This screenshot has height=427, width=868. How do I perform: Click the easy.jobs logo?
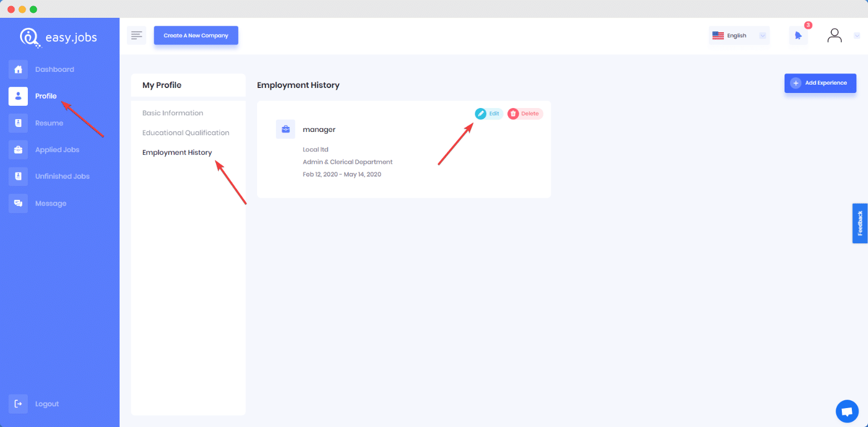point(58,37)
